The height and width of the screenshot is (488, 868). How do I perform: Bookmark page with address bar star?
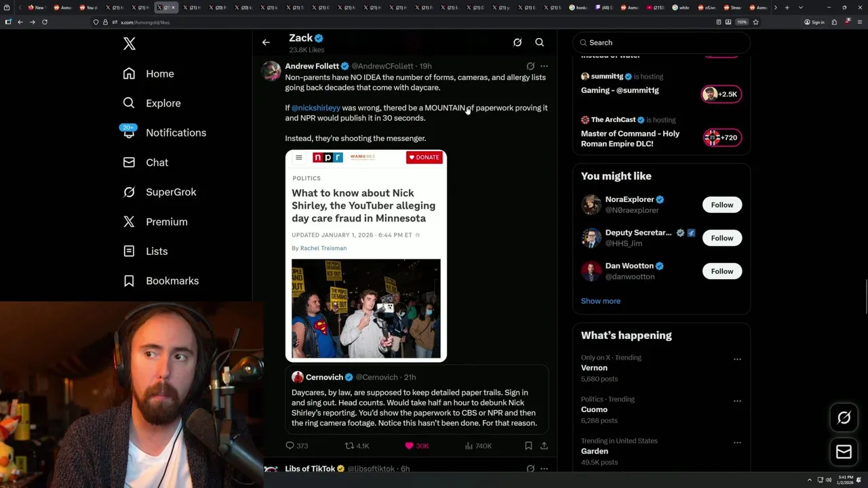click(755, 22)
